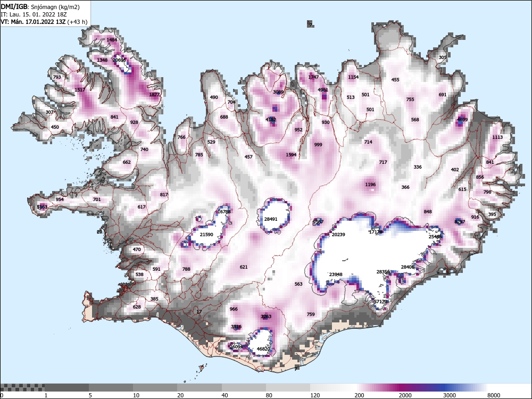Click the map value '701'
This screenshot has width=532, height=399.
point(97,199)
